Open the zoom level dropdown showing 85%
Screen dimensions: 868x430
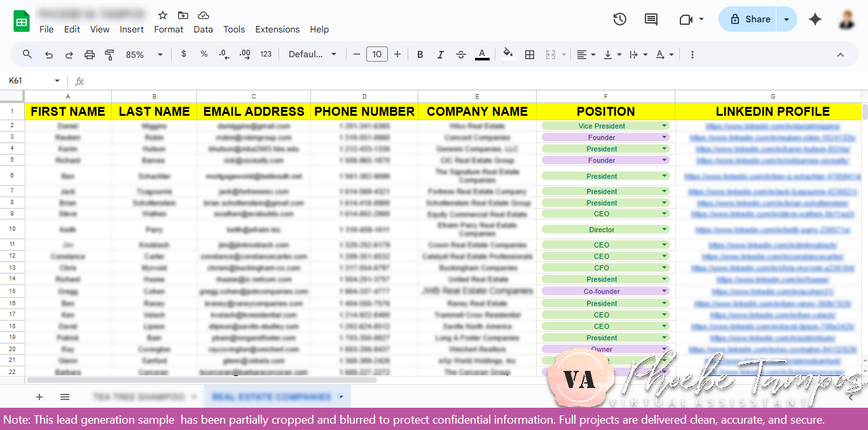click(141, 54)
